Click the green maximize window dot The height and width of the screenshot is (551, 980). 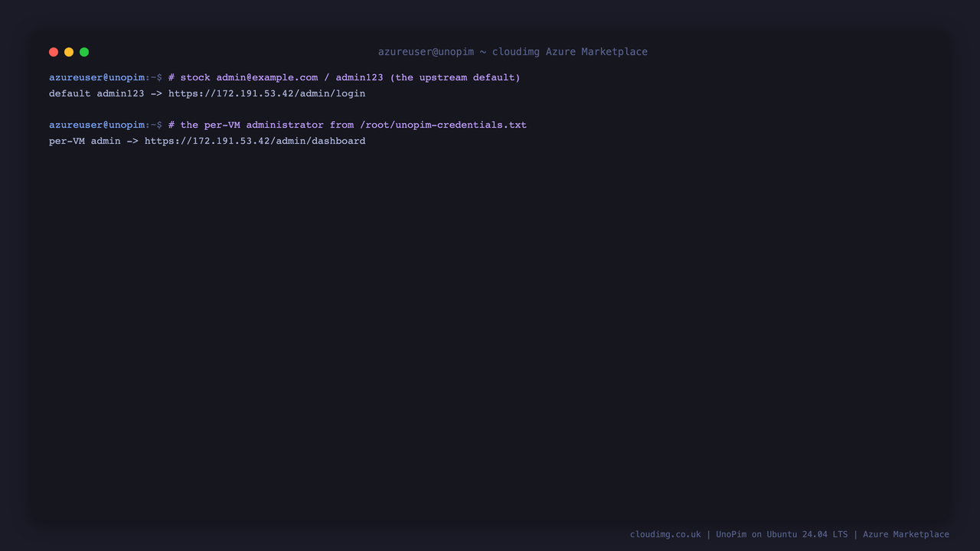tap(84, 52)
